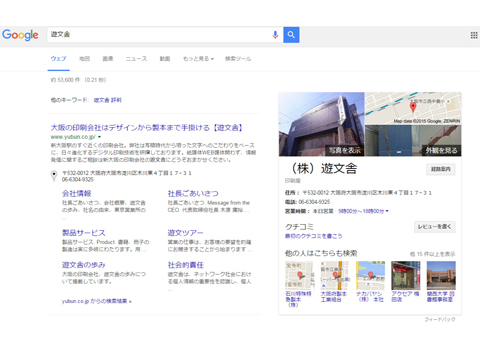Click the map pin icon beside the address

tap(54, 176)
